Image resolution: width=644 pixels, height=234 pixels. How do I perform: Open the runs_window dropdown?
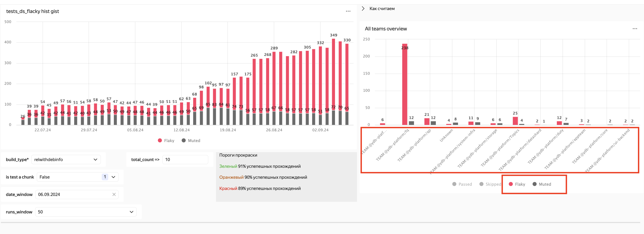[86, 212]
